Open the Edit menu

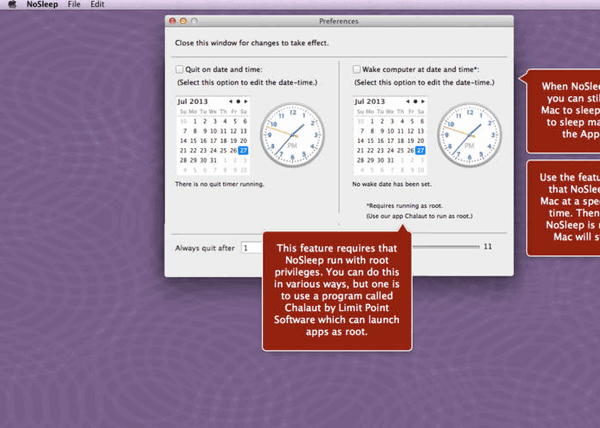(97, 4)
